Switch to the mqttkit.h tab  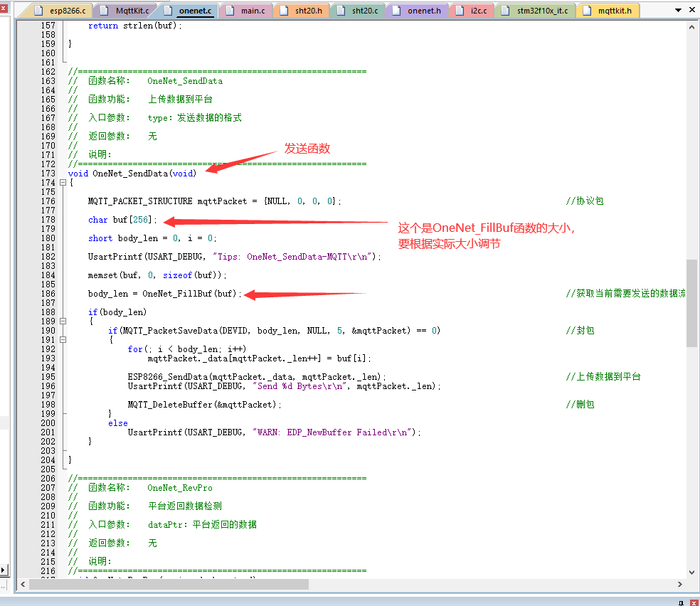pos(615,10)
